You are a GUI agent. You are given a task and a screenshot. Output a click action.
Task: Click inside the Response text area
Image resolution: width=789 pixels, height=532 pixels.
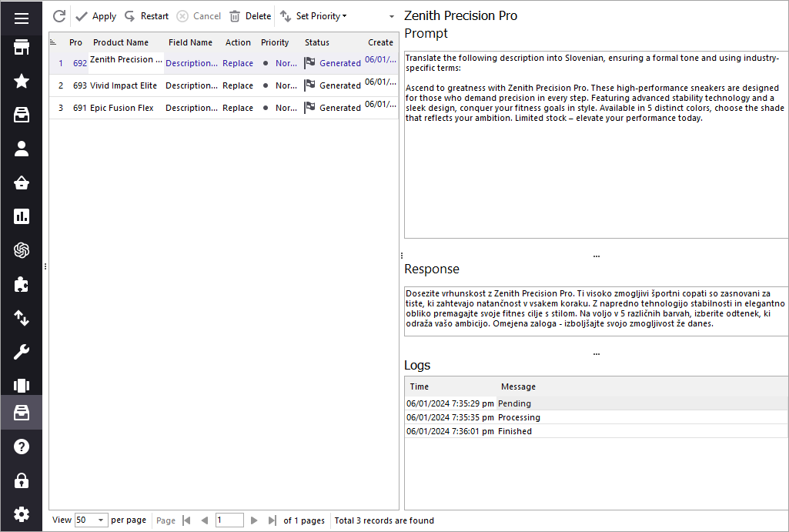596,311
